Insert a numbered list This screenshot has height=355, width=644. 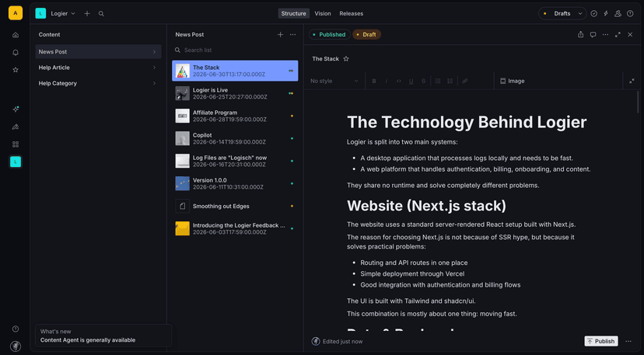pos(450,81)
